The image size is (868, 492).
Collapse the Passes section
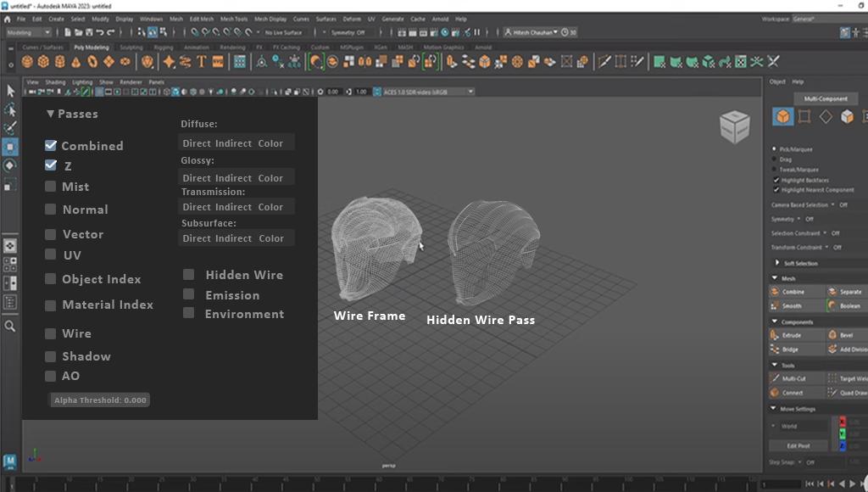[51, 113]
